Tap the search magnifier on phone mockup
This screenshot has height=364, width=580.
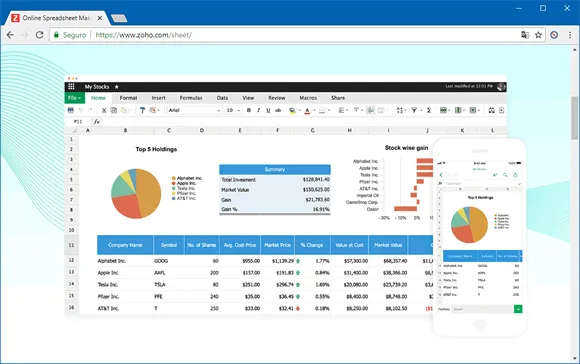pos(505,175)
